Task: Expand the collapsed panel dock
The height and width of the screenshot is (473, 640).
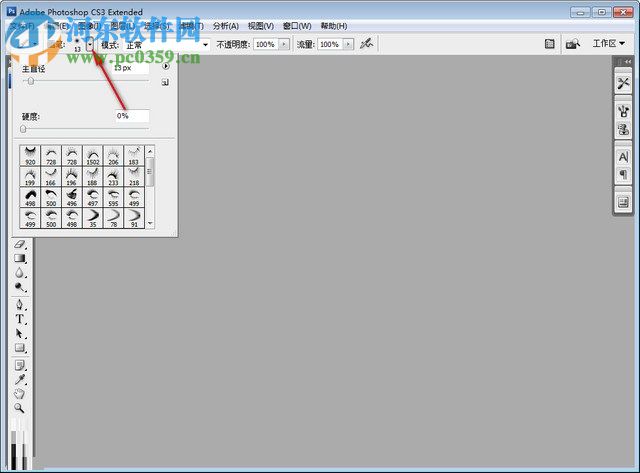Action: tap(628, 62)
